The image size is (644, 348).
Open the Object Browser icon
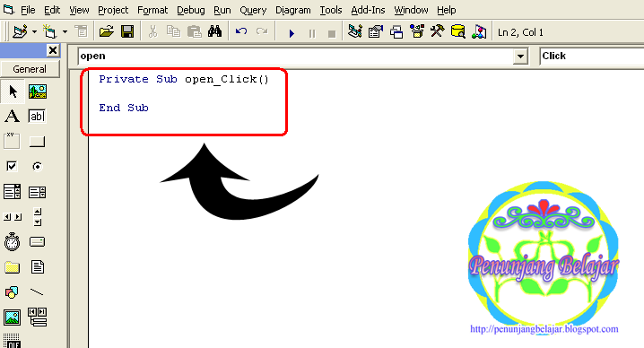tap(417, 31)
